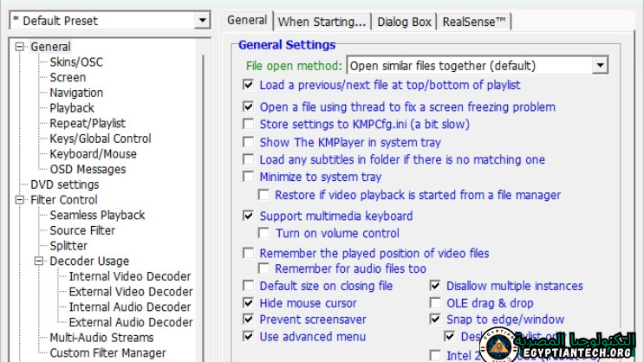
Task: Select External Audio Decoder item
Action: click(x=131, y=322)
